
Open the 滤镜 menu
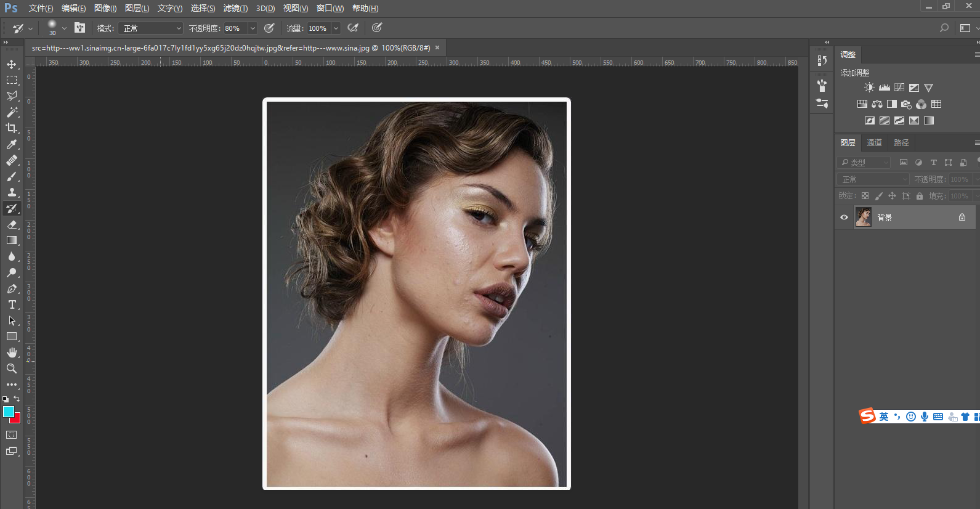[235, 9]
